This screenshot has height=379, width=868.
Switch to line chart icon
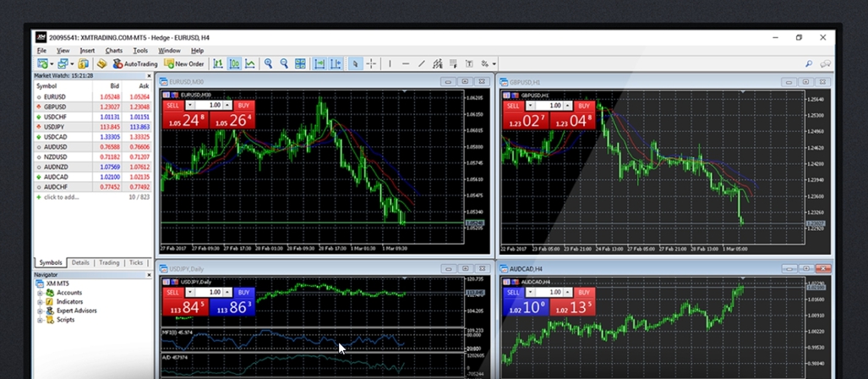point(250,63)
